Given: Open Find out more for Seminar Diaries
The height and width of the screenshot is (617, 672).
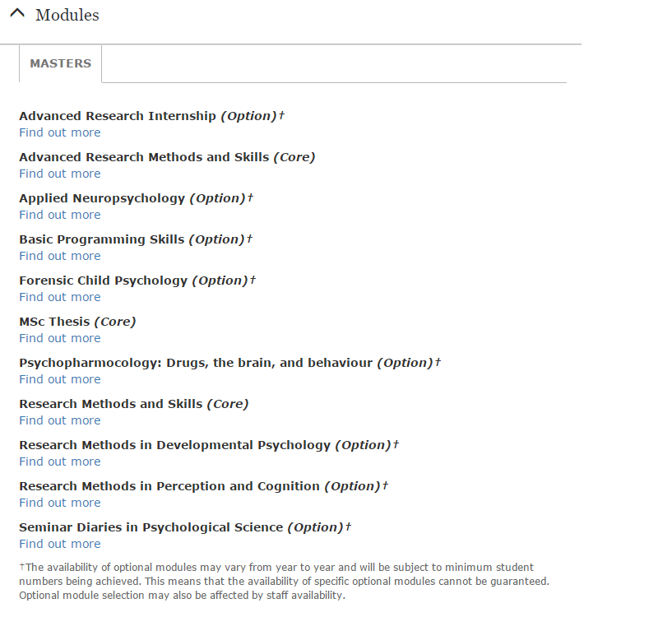Looking at the screenshot, I should (x=60, y=544).
